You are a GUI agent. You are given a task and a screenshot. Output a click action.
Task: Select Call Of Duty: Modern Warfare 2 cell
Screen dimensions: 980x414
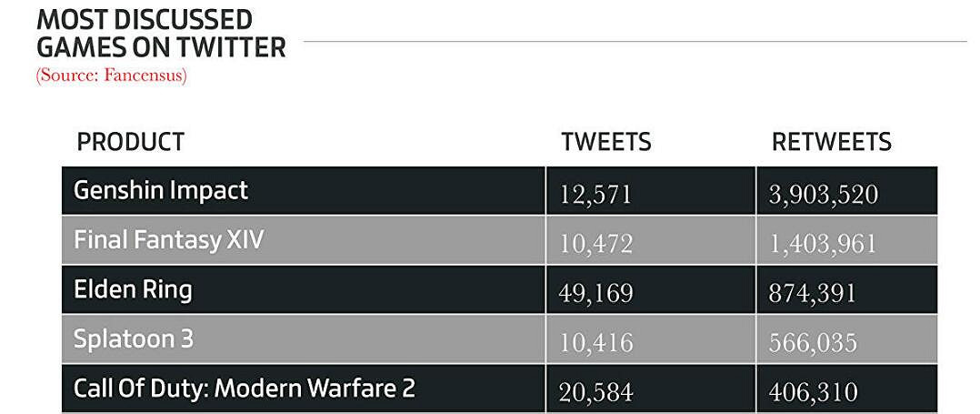(x=245, y=389)
